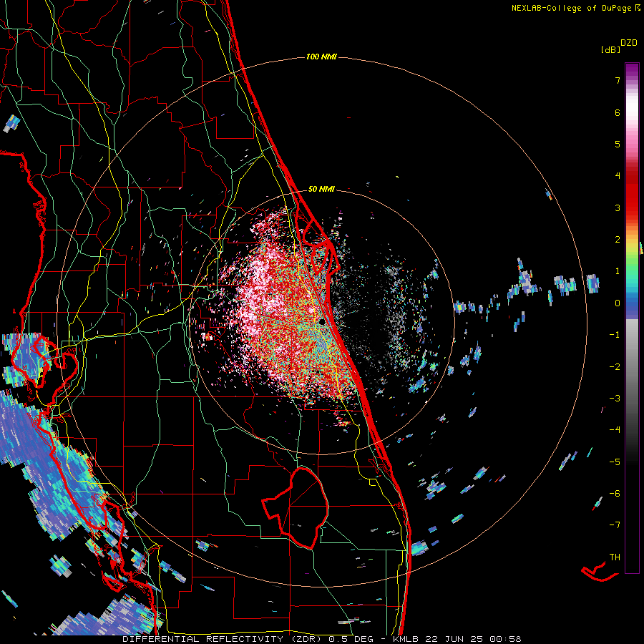Click the 100 NMI range ring label
This screenshot has height=644, width=644.
tap(321, 57)
